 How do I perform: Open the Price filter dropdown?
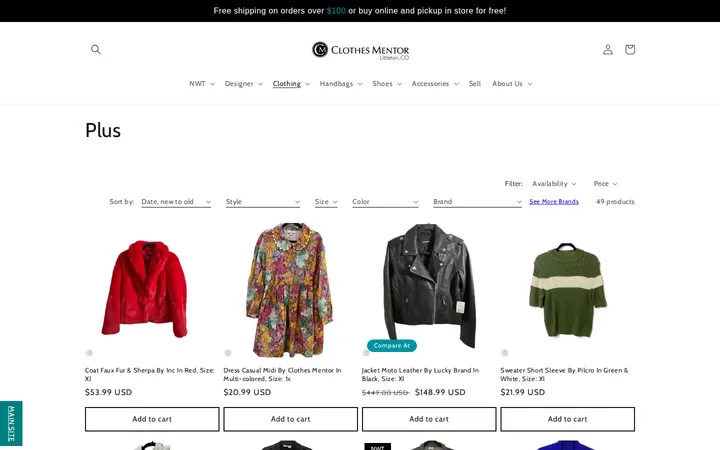605,184
